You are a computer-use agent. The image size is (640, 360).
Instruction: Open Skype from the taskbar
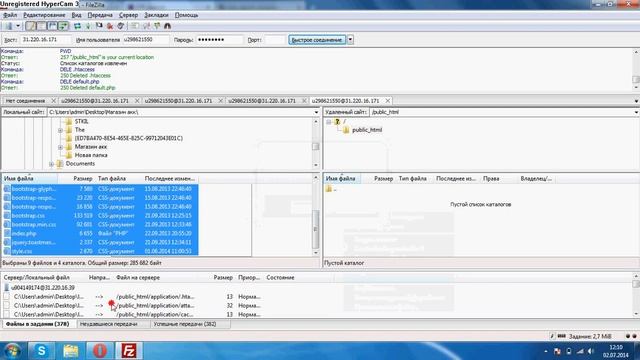pyautogui.click(x=41, y=351)
